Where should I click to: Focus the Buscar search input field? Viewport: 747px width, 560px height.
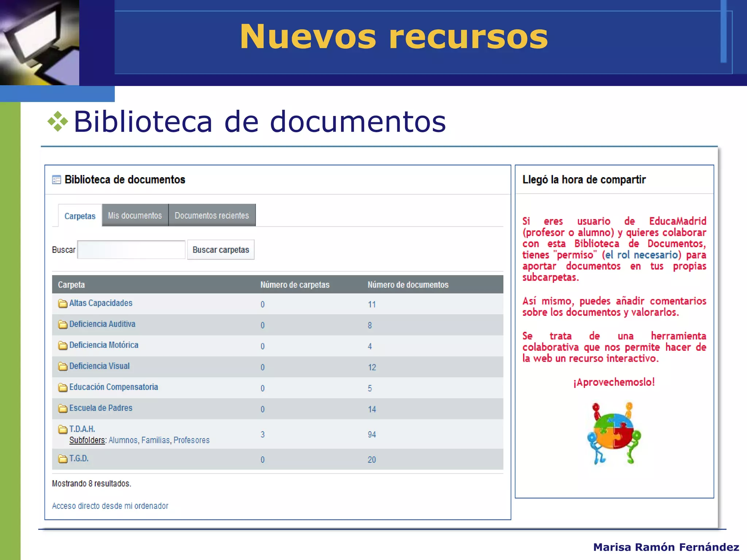click(x=131, y=250)
